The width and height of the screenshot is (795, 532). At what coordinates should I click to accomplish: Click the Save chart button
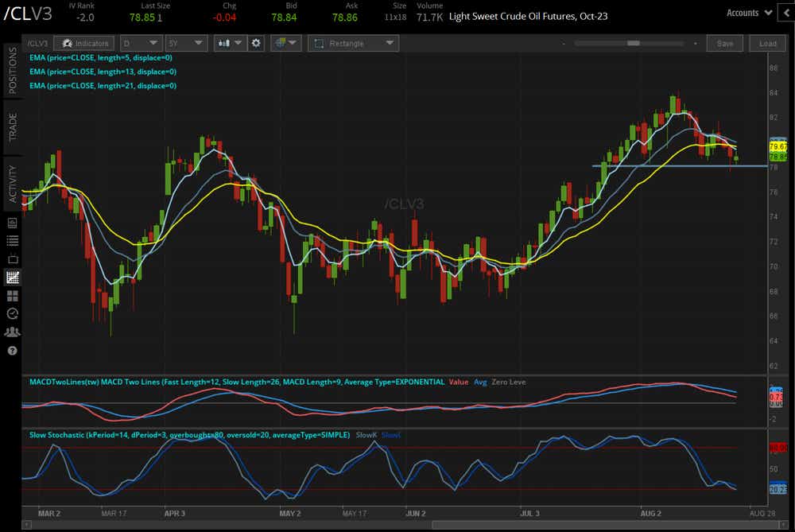(725, 44)
